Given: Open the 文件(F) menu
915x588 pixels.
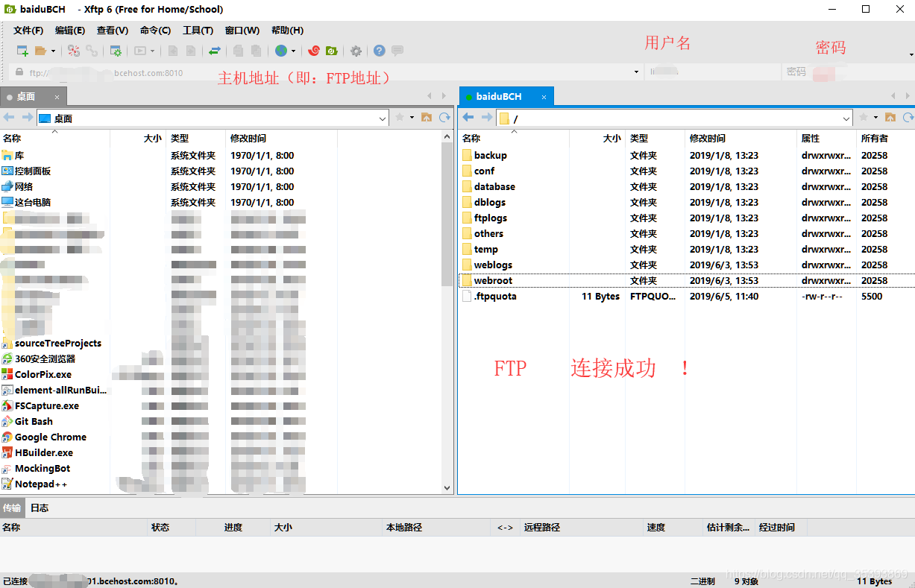Looking at the screenshot, I should [28, 31].
